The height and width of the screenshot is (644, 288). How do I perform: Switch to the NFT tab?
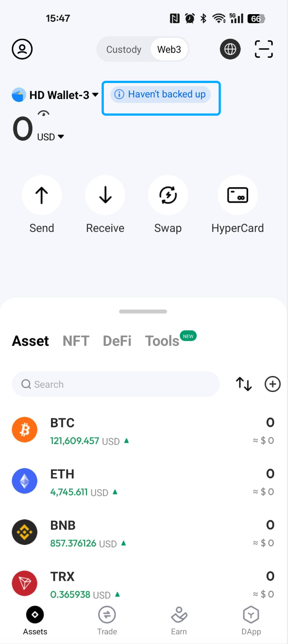(x=76, y=341)
